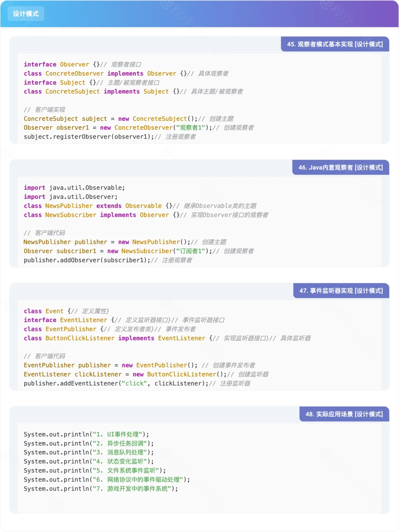Screen dimensions: 399x532
Task: Click line 'EventPublisher publisher = new EventPublisher();'
Action: (140, 365)
